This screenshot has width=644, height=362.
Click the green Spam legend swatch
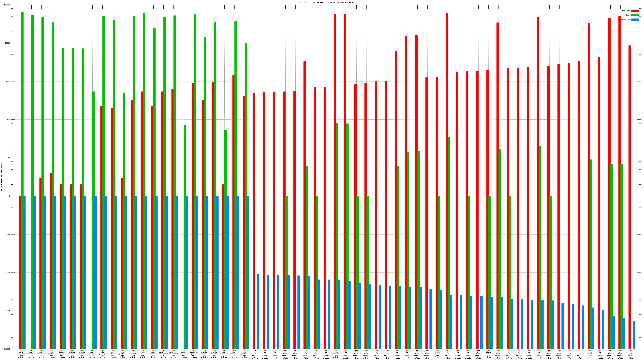pos(635,15)
